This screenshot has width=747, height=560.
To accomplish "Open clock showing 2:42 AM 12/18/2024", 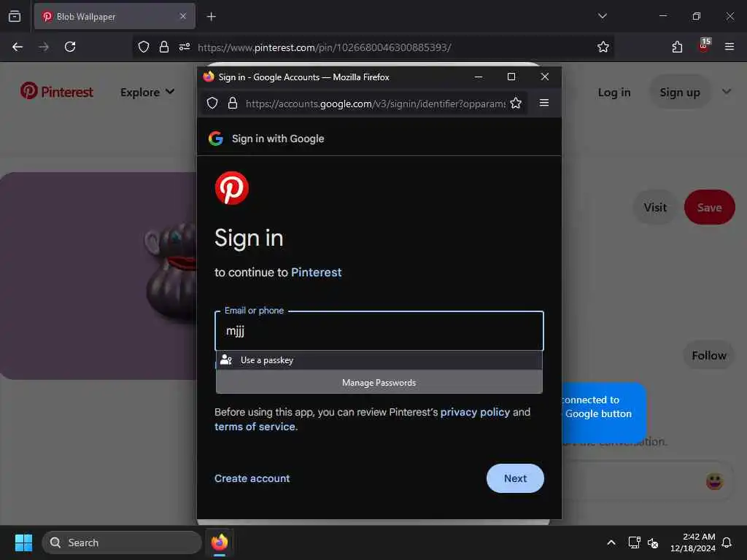I will [x=693, y=542].
